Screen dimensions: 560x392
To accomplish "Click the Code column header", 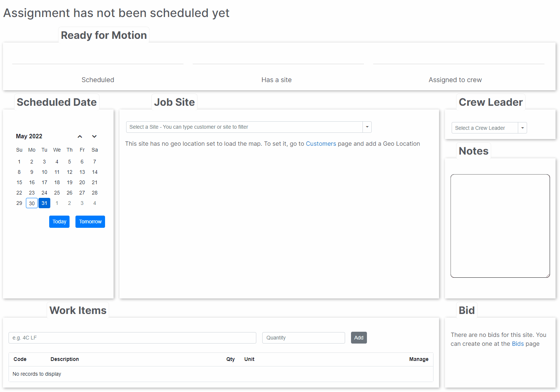I will (20, 359).
